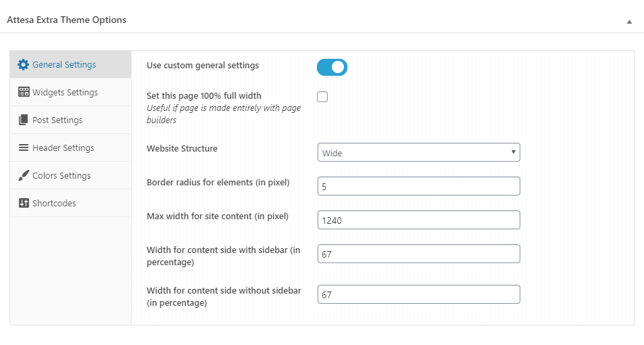This screenshot has height=345, width=644.
Task: Click the Post Settings copy icon
Action: click(x=23, y=120)
